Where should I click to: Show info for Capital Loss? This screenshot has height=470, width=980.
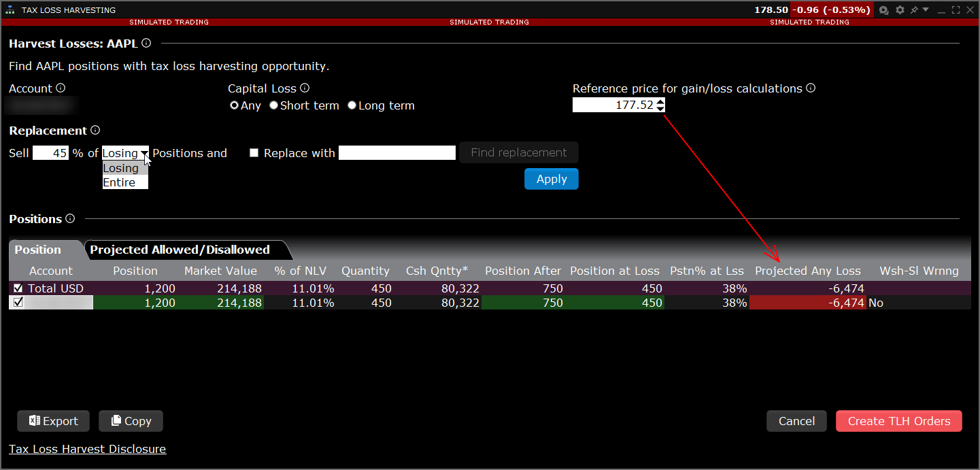tap(305, 88)
